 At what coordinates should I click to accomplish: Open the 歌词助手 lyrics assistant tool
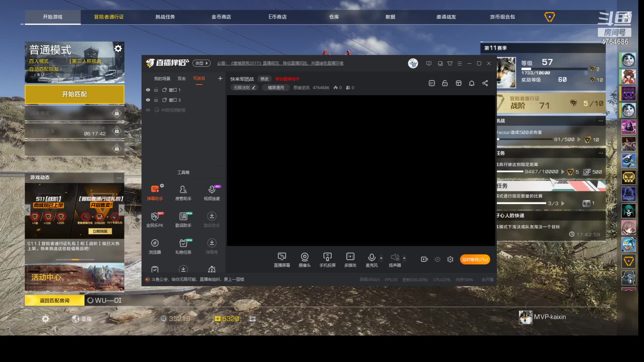(x=183, y=220)
